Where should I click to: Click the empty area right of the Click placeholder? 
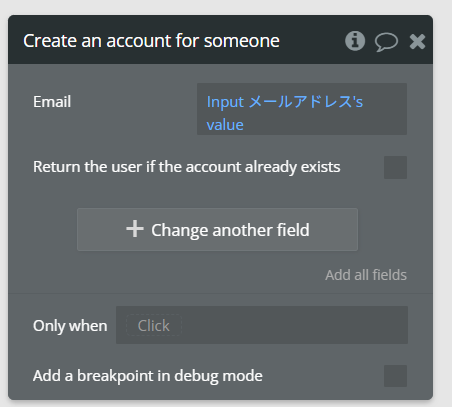click(295, 325)
